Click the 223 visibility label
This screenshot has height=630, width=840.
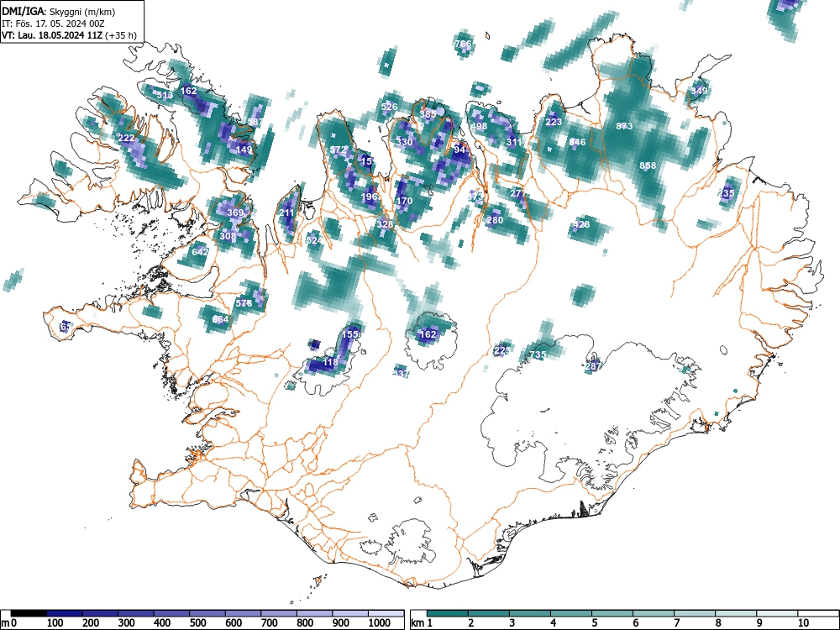[554, 122]
